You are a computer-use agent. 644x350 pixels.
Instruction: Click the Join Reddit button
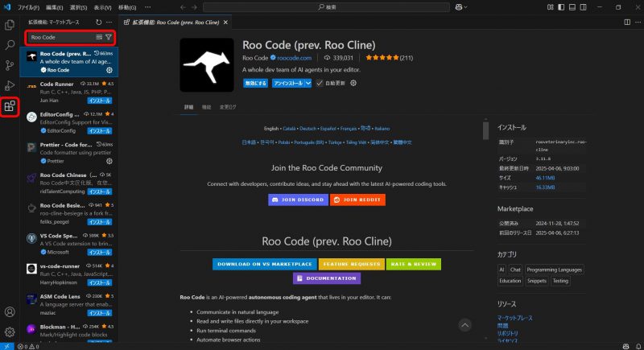click(357, 200)
